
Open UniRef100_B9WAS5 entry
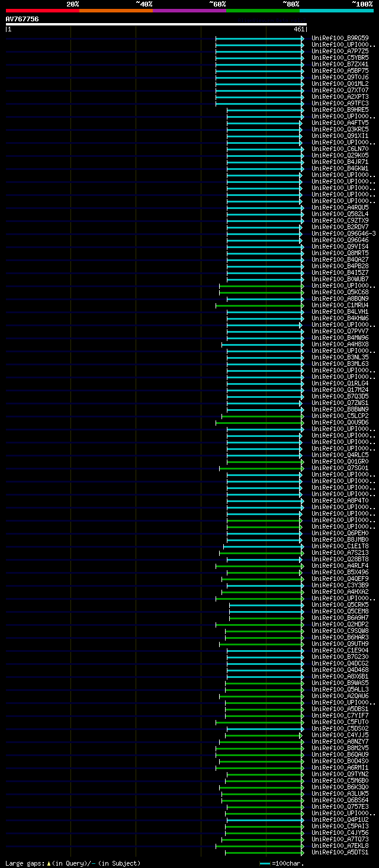click(x=339, y=683)
